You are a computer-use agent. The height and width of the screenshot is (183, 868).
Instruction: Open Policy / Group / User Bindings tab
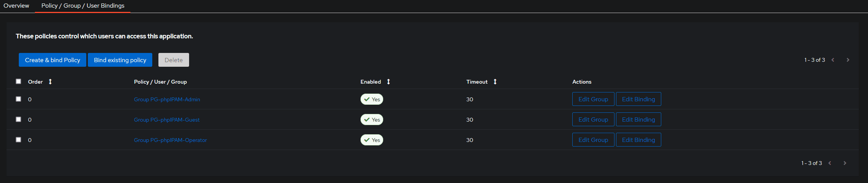[83, 6]
